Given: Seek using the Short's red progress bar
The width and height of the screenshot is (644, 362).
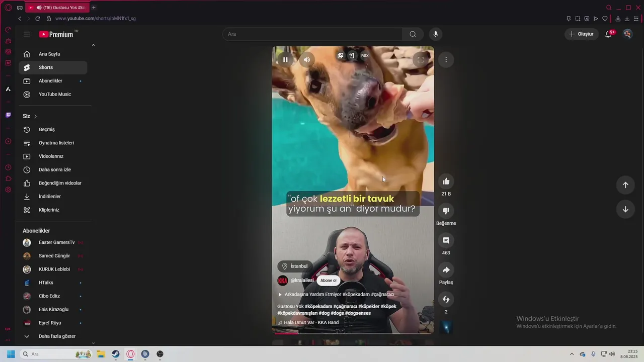Looking at the screenshot, I should coord(353,333).
